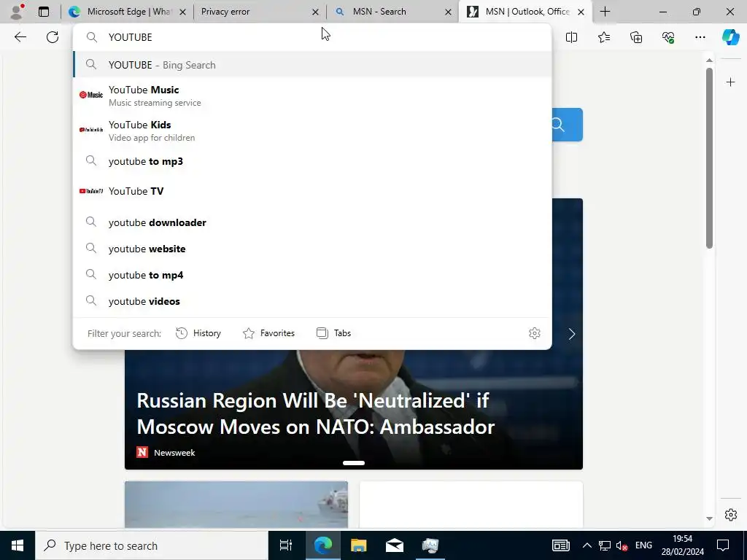Screen dimensions: 747x560
Task: Switch to Microsoft Edge What's new tab
Action: (x=128, y=12)
